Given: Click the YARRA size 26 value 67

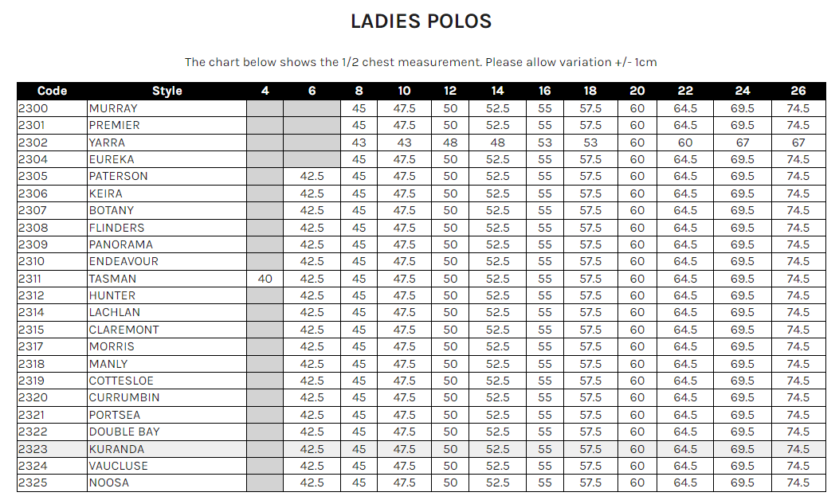Looking at the screenshot, I should pos(798,143).
